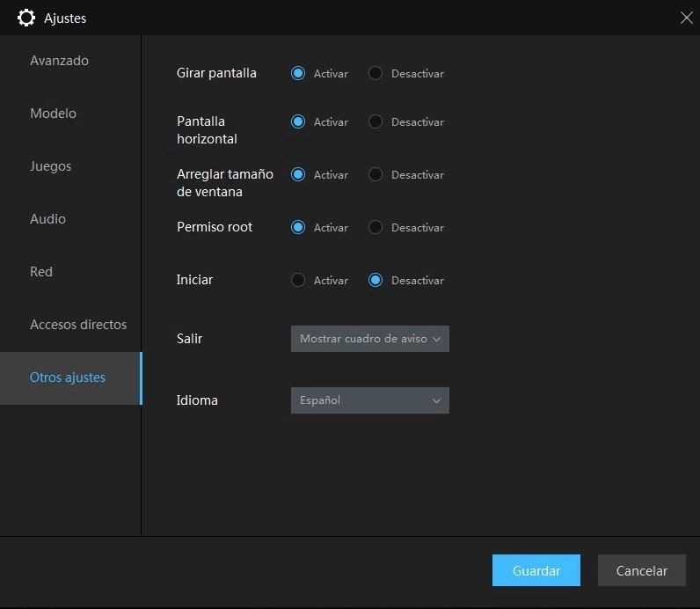700x609 pixels.
Task: Set Pantalla horizontal to Activar
Action: tap(298, 121)
